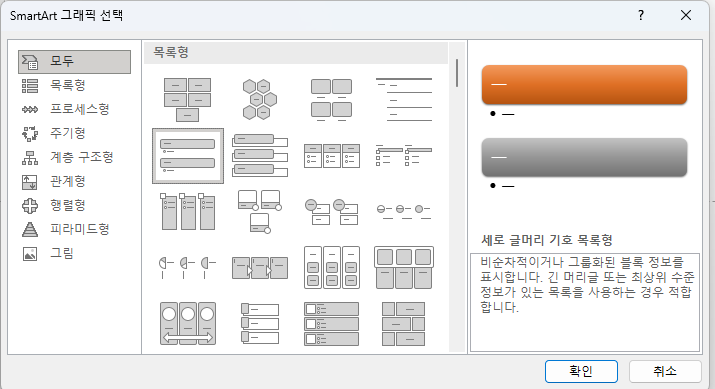Select the vertical bullet list layout
Screen dimensions: 715x389
[188, 156]
